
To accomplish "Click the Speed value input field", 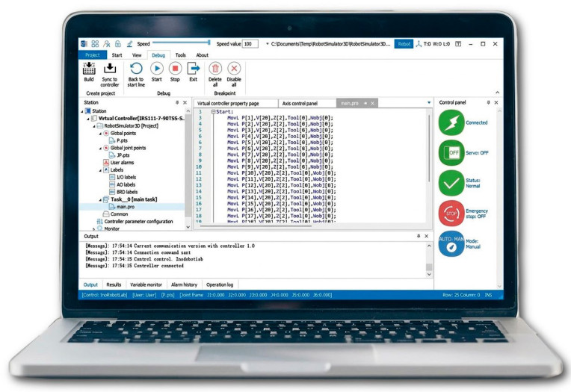I will point(250,44).
